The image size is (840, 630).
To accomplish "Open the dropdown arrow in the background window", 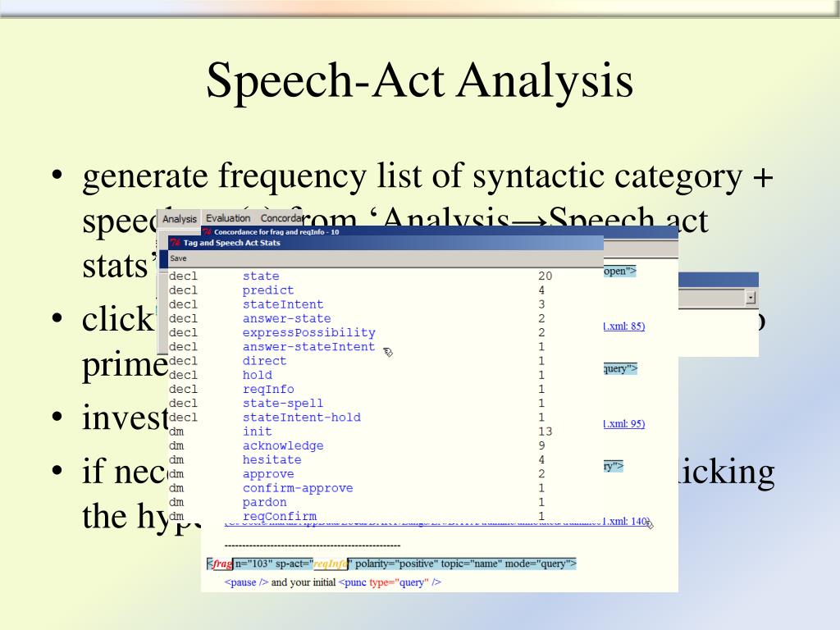I will pos(751,297).
